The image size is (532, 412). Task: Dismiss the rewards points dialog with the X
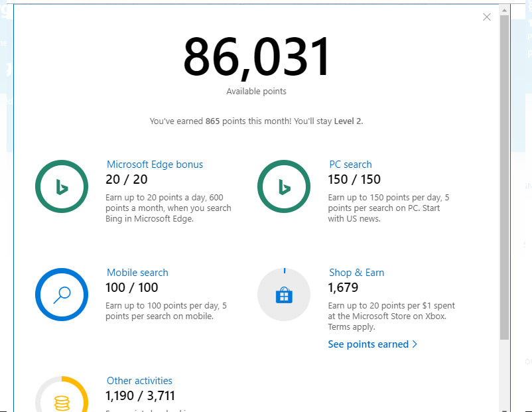click(486, 17)
